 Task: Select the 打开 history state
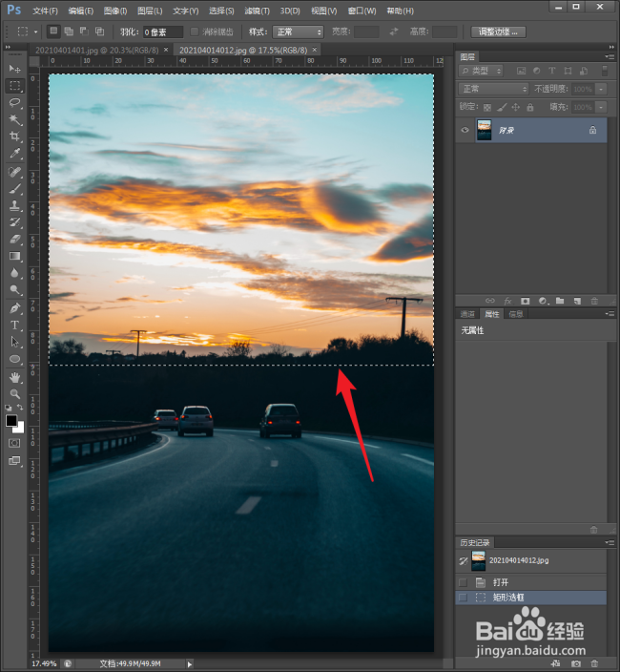(531, 582)
